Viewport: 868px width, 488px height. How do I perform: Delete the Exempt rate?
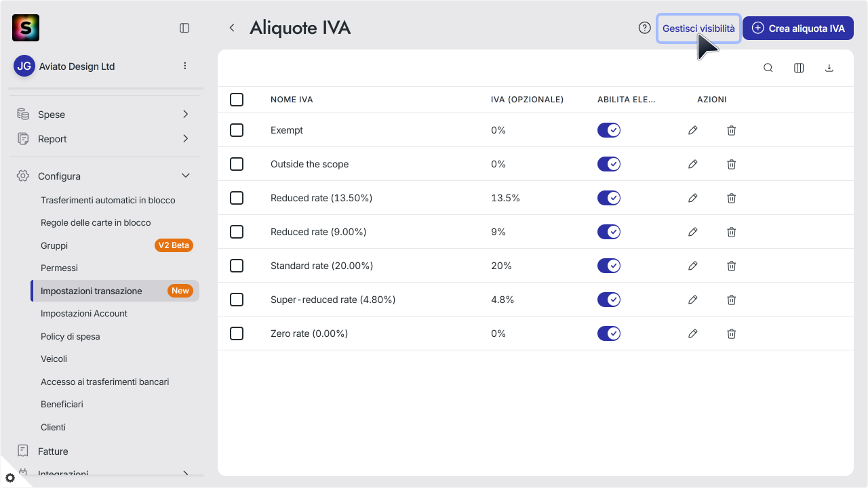click(x=732, y=130)
